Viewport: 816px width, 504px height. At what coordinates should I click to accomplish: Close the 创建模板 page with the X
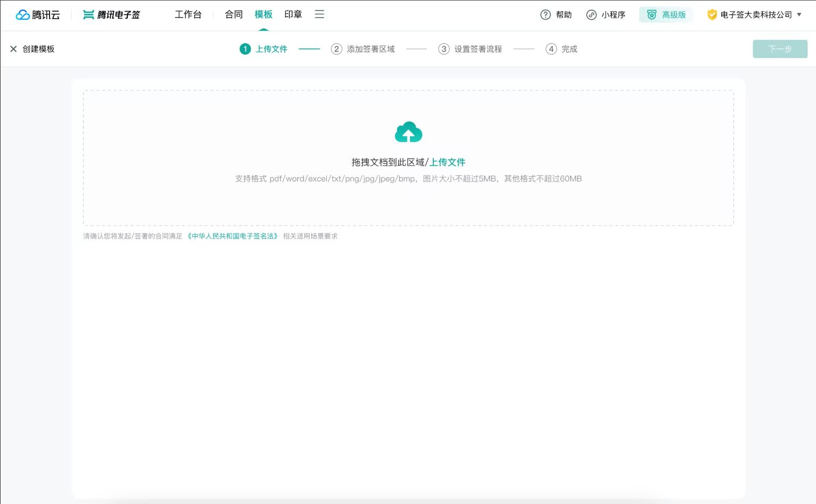coord(13,48)
